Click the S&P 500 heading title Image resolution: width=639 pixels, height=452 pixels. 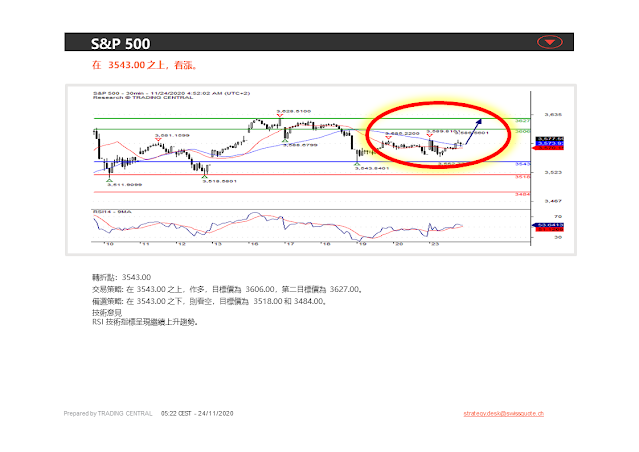point(120,44)
